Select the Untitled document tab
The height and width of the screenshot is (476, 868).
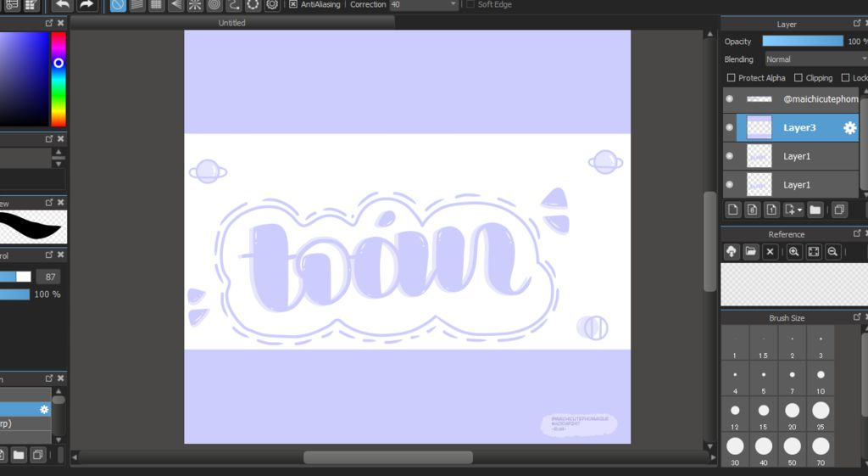(232, 23)
